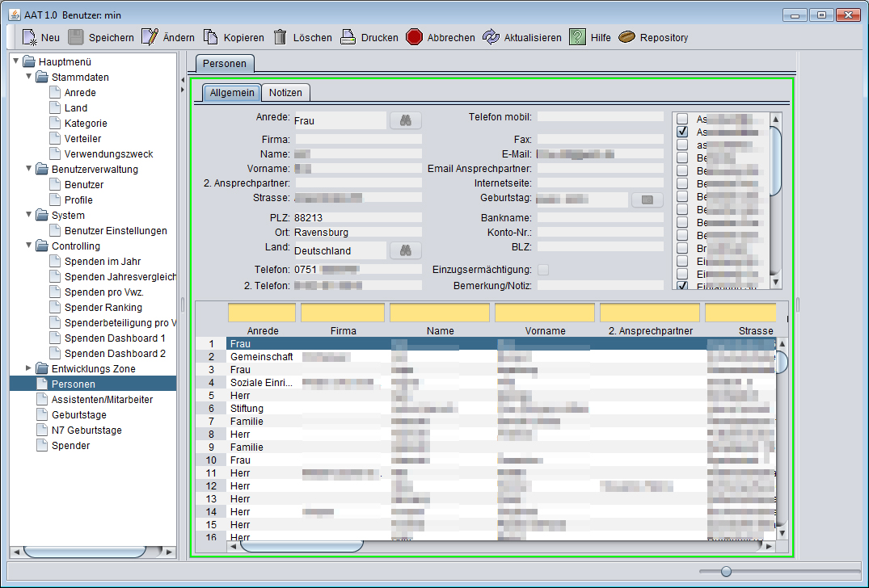
Task: Click the Speichern save icon
Action: (76, 36)
